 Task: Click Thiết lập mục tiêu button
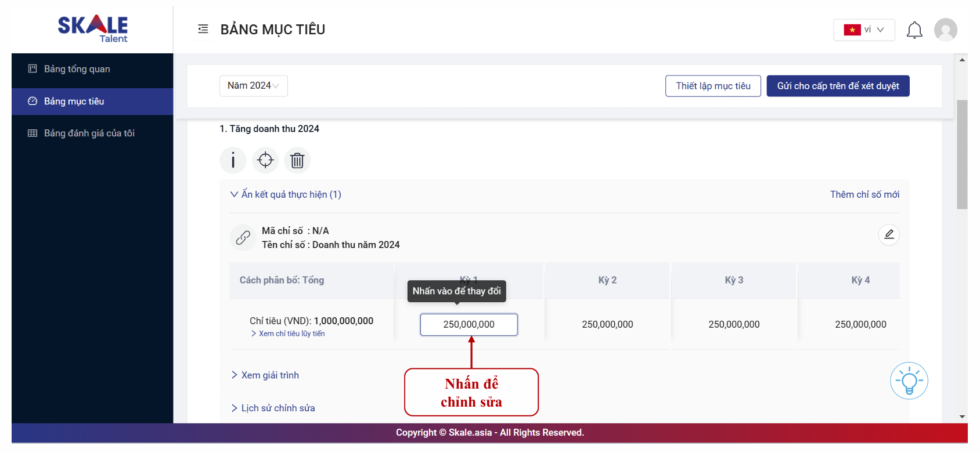coord(712,86)
